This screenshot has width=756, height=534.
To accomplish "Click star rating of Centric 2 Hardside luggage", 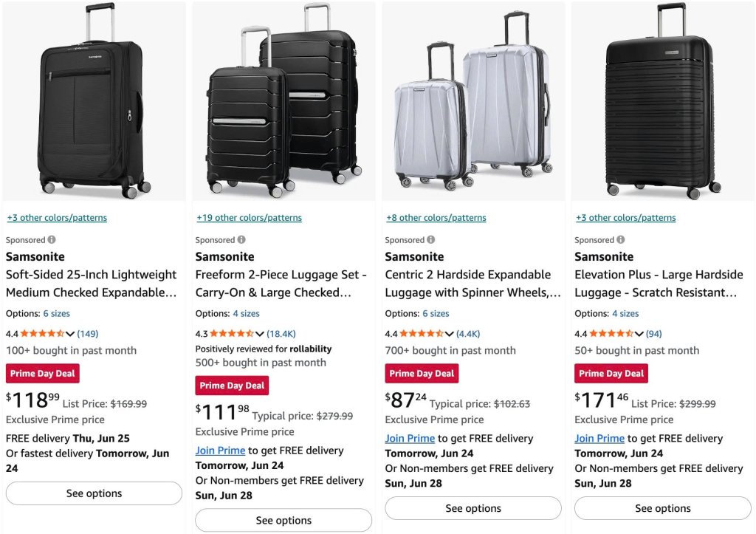I will click(421, 333).
